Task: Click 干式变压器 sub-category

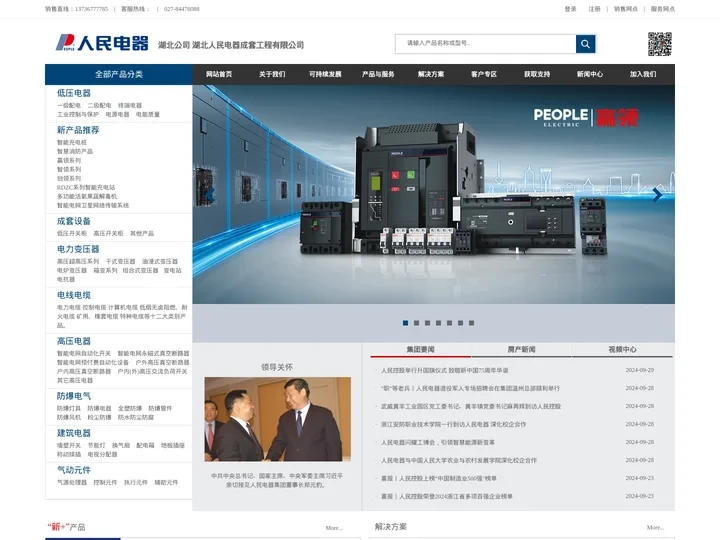Action: click(x=121, y=261)
